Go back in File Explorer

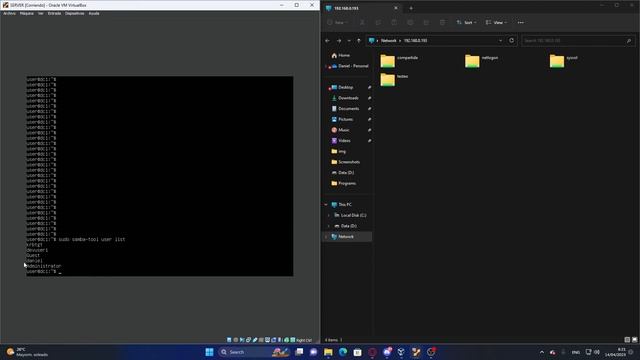tap(327, 41)
